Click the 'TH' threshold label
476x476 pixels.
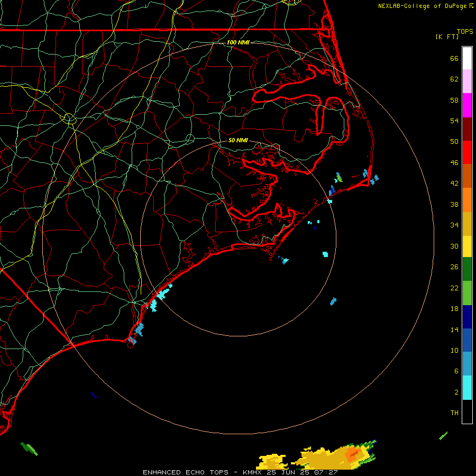[x=454, y=413]
